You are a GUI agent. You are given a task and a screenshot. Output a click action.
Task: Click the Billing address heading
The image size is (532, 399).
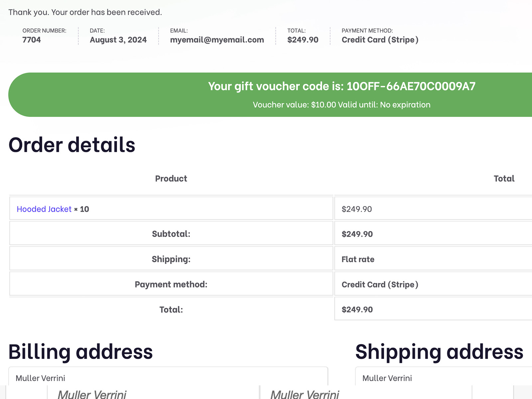tap(80, 352)
